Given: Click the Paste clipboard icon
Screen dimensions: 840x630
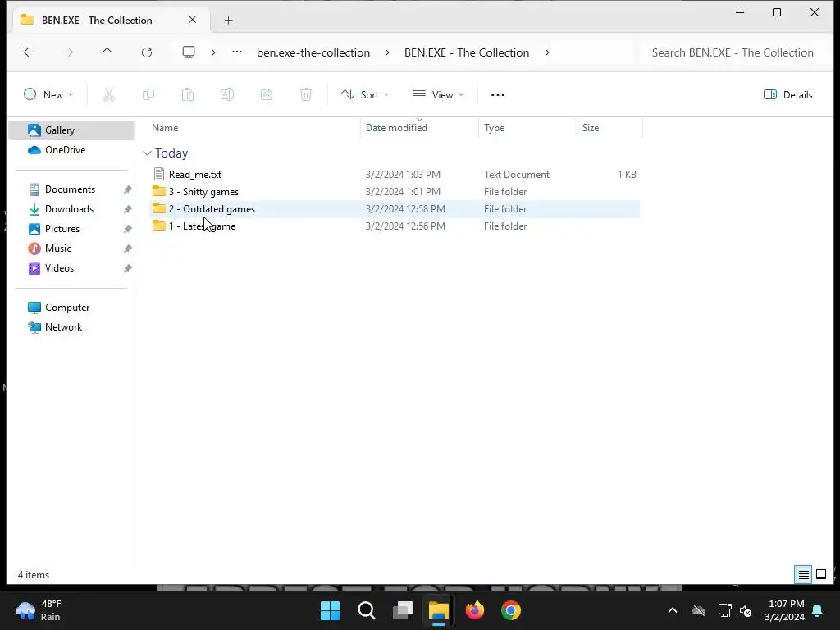Looking at the screenshot, I should click(188, 95).
